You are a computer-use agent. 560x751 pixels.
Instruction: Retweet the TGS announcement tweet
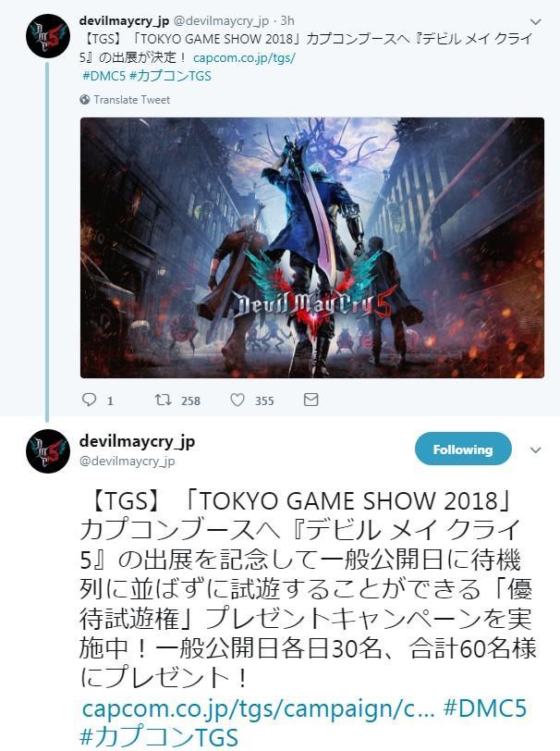(x=164, y=400)
